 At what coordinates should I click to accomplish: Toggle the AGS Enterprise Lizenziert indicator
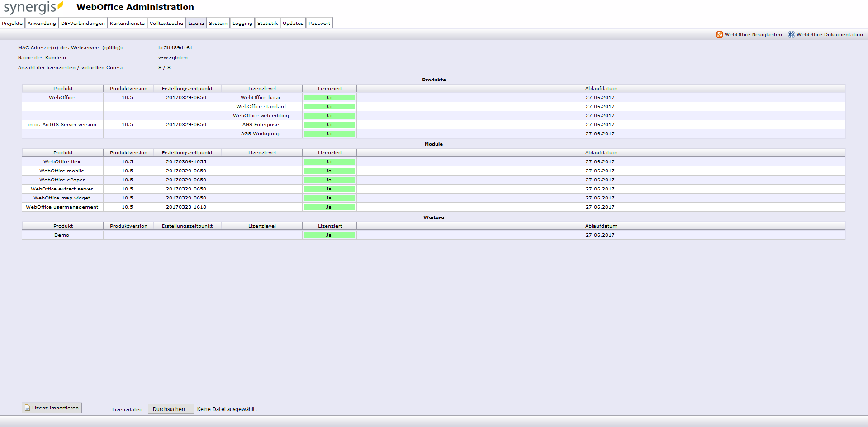tap(330, 124)
